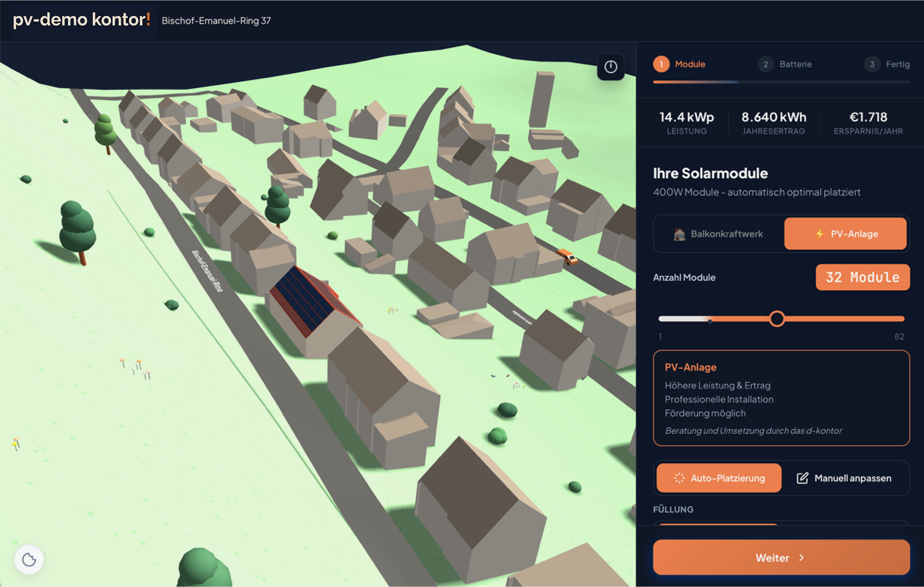Image resolution: width=924 pixels, height=587 pixels.
Task: Click the step 2 circle icon
Action: tap(766, 64)
